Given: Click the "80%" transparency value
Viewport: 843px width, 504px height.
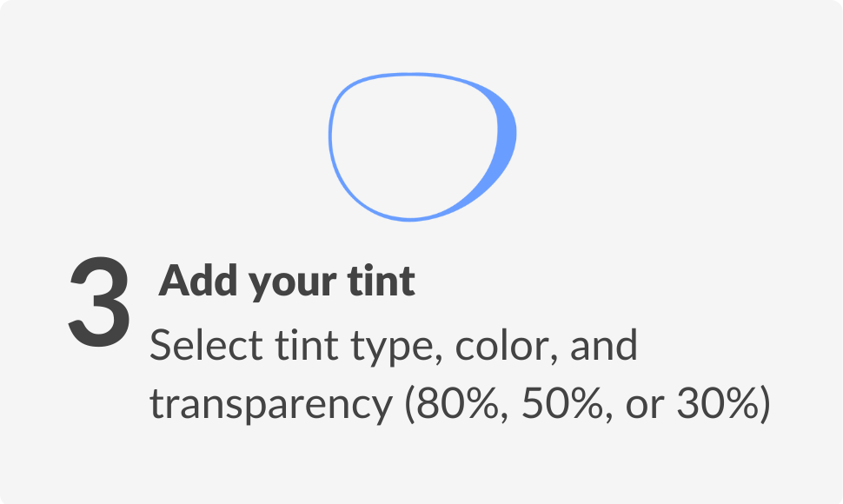Looking at the screenshot, I should pyautogui.click(x=457, y=404).
